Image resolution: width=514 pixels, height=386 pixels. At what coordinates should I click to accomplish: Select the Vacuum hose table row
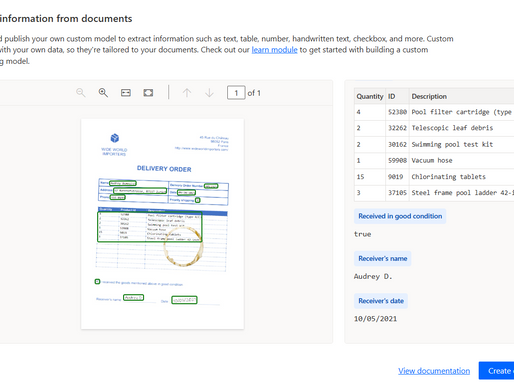click(x=434, y=160)
